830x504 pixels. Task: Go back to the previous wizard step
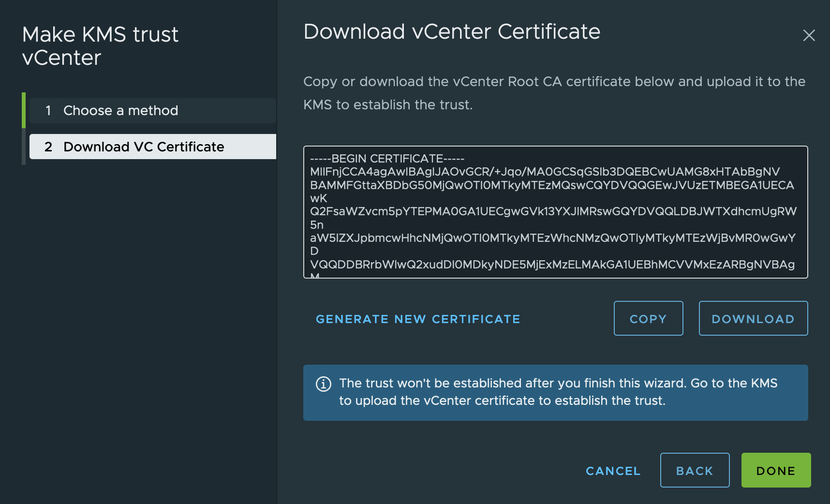[695, 471]
